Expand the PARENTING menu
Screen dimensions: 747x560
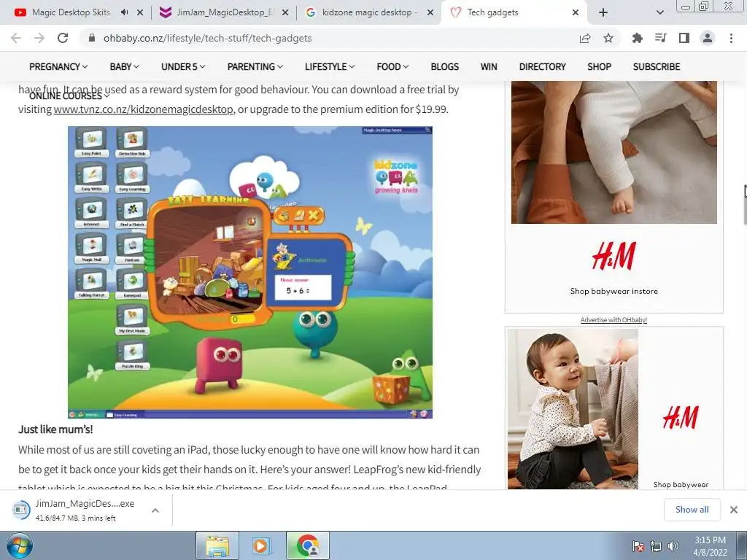click(255, 66)
